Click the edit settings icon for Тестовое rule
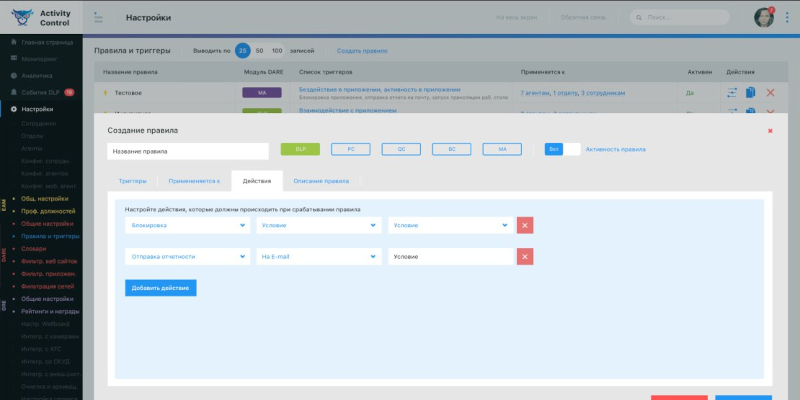 point(730,93)
